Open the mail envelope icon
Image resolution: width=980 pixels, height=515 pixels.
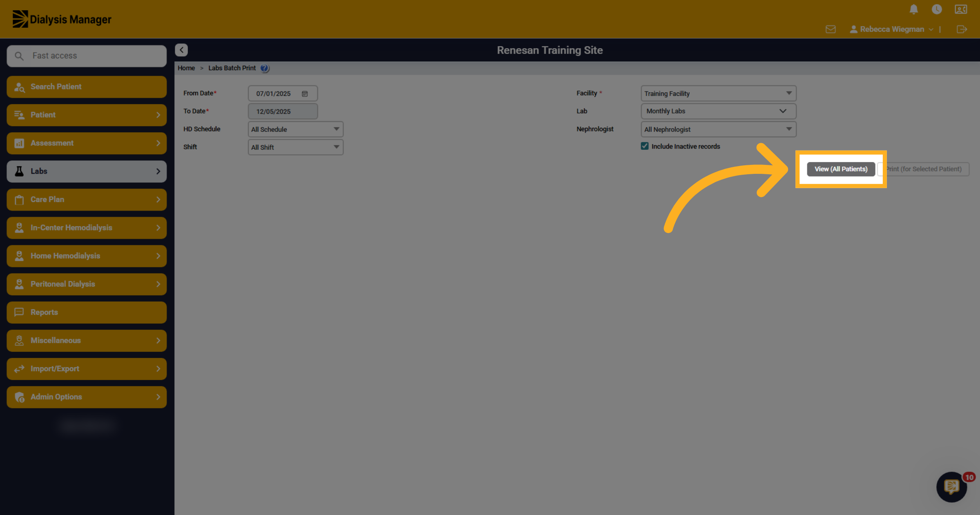831,29
